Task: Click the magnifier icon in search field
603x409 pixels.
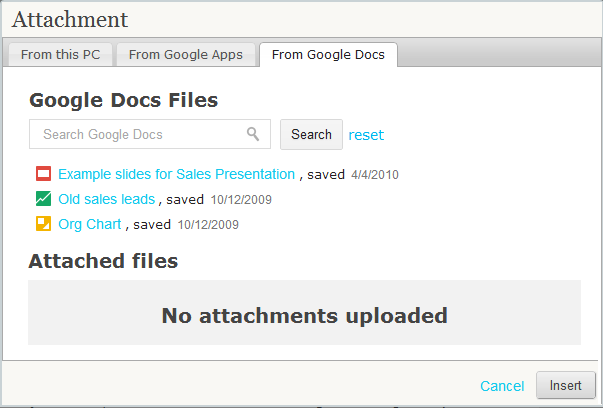Action: coord(253,134)
